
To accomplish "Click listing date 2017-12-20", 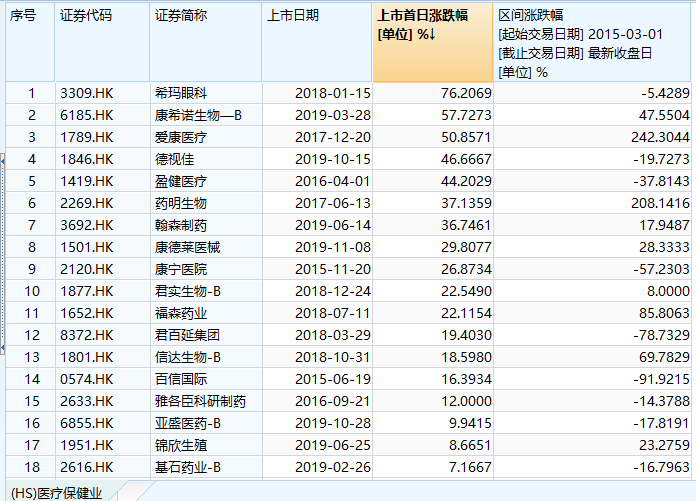I will [317, 137].
